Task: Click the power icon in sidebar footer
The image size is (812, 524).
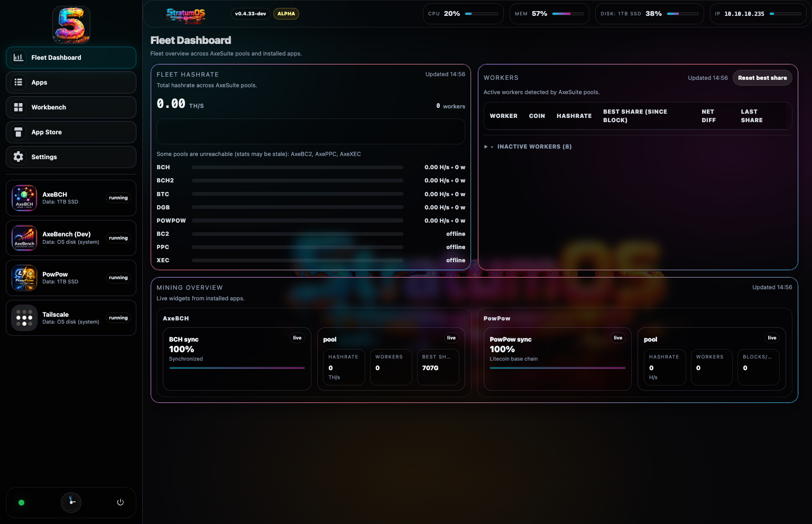Action: point(121,502)
